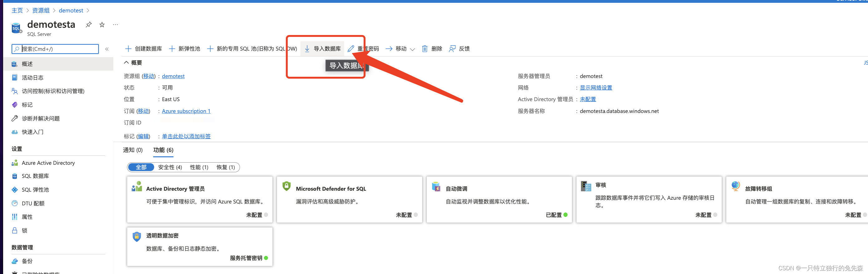The image size is (868, 274).
Task: Open the 透明数据加密 feature card
Action: [199, 246]
